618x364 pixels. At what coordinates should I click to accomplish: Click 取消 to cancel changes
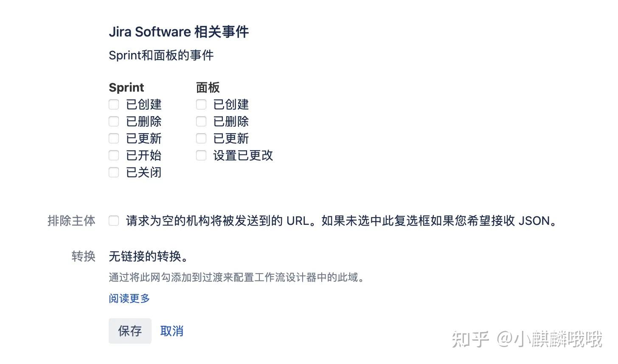point(171,331)
